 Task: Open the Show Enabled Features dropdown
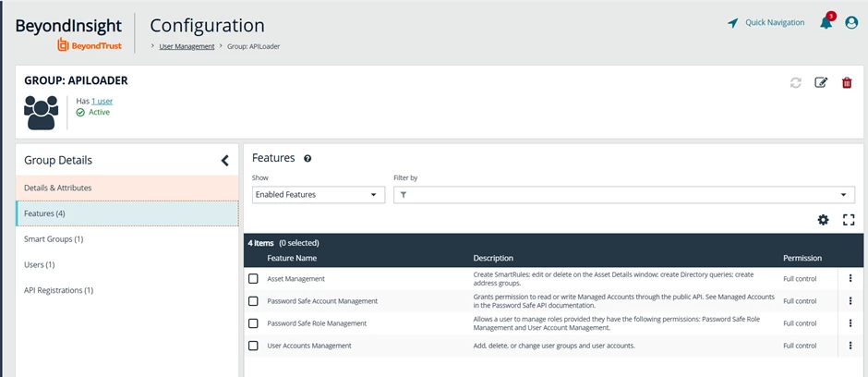click(319, 195)
